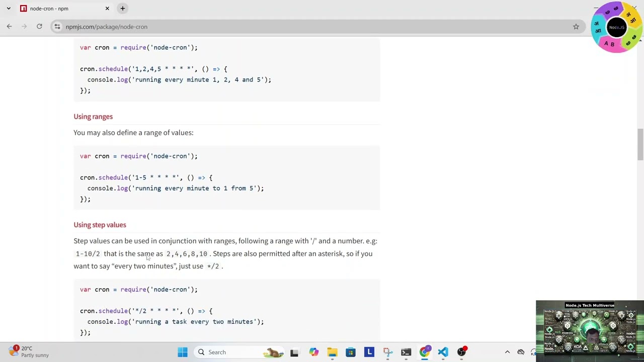Click the inline code */2
644x362 pixels.
click(213, 266)
